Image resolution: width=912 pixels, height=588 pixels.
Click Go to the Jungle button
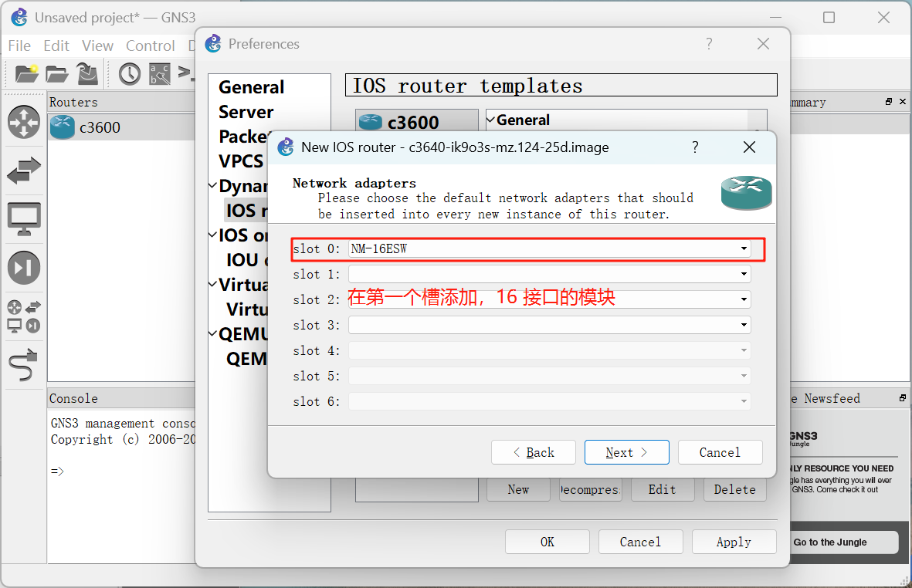[843, 542]
